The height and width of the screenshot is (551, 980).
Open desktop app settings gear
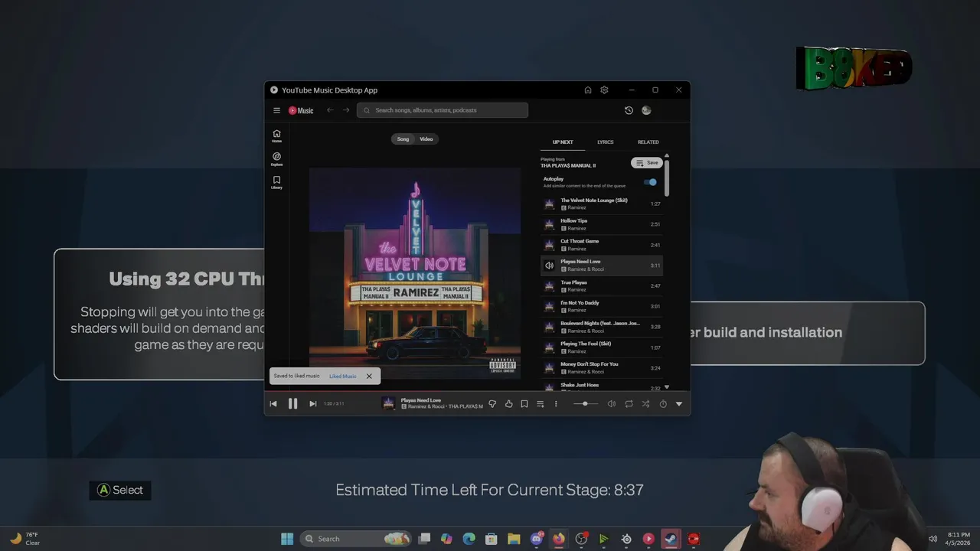[x=604, y=90]
